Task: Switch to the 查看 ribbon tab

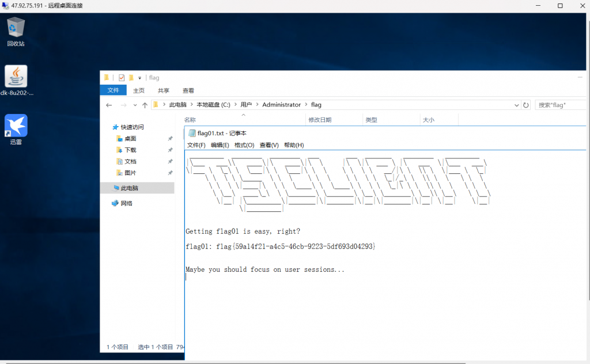Action: pyautogui.click(x=188, y=90)
